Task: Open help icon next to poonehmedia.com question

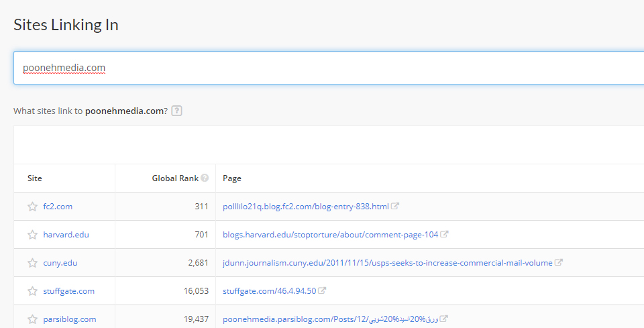Action: 176,111
